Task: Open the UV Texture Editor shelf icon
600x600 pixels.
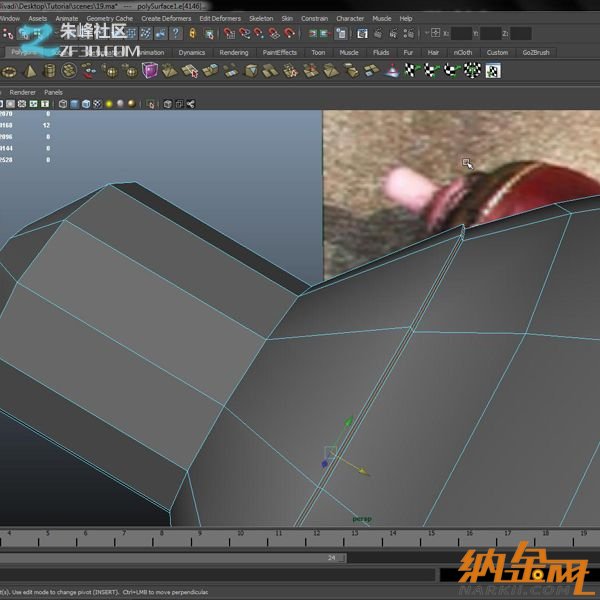Action: click(x=493, y=71)
